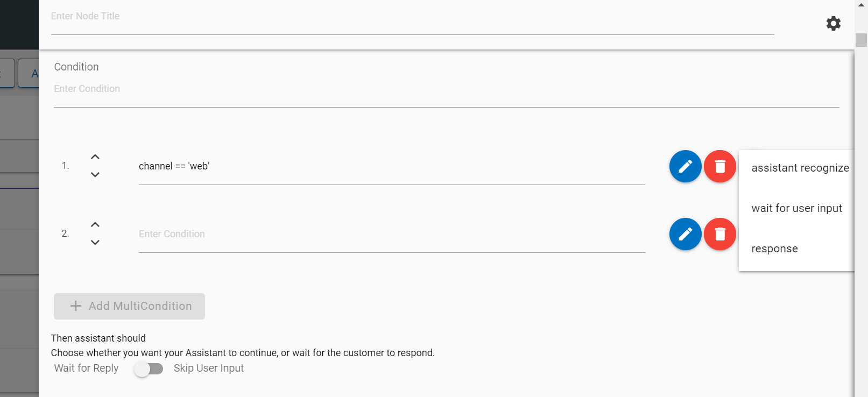Select "assistant recognizes" from the menu
This screenshot has width=868, height=397.
coord(800,167)
